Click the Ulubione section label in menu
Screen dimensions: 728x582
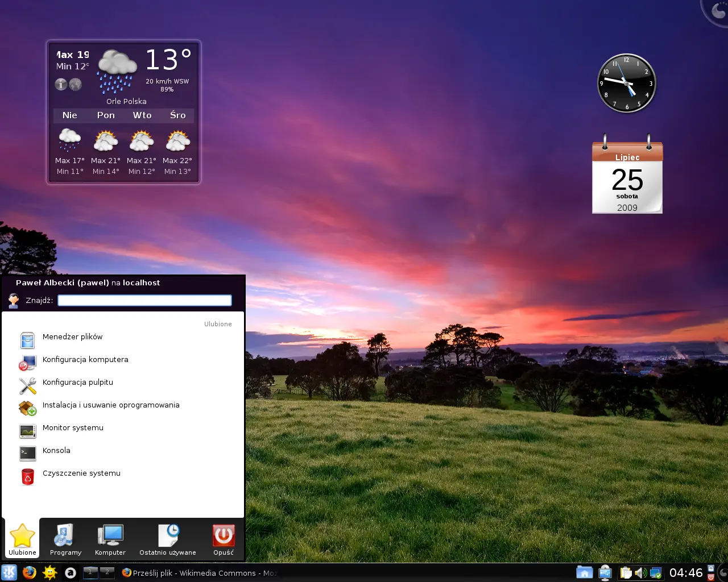pos(218,324)
